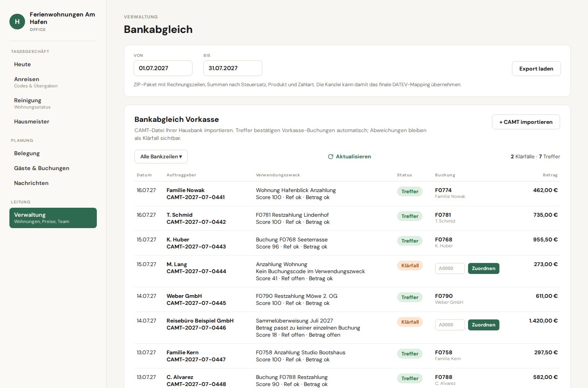This screenshot has width=588, height=388.
Task: Click reference CAMT-2027-07-0441
Action: [196, 197]
